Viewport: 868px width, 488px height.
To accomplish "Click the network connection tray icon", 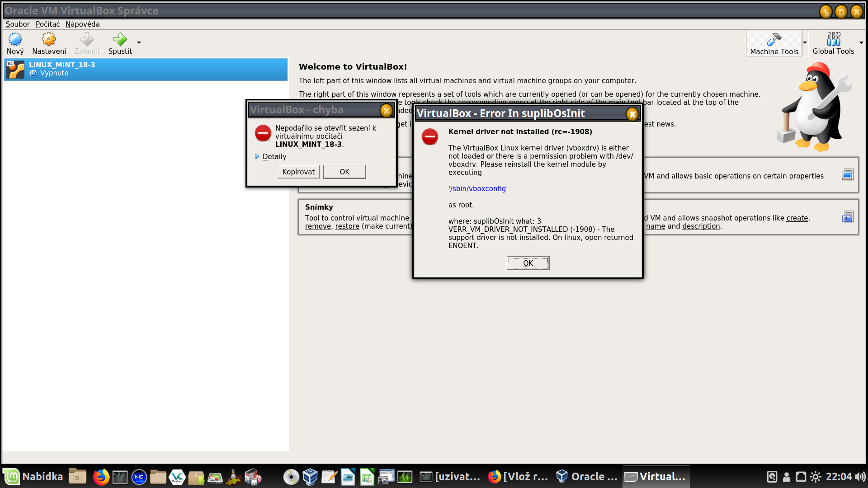I will (801, 477).
